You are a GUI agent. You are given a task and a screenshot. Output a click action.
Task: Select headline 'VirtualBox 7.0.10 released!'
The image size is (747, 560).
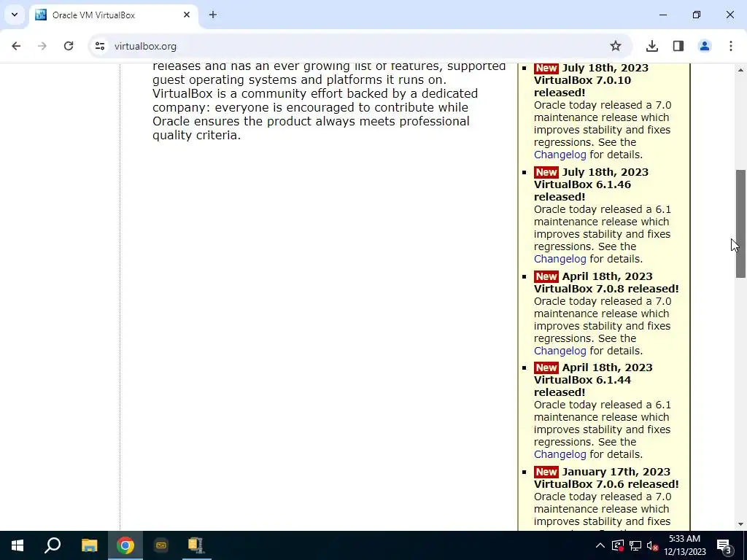(583, 86)
